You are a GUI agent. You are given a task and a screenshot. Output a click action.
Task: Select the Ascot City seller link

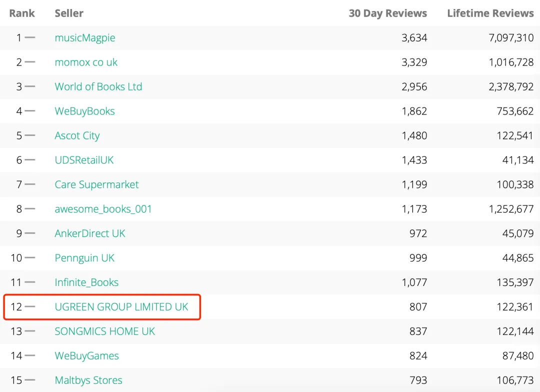77,136
